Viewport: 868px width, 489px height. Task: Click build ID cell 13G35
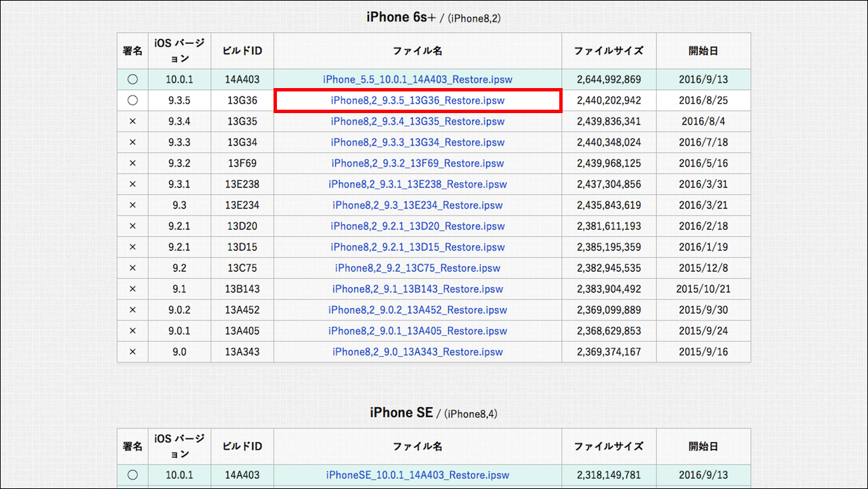[242, 121]
